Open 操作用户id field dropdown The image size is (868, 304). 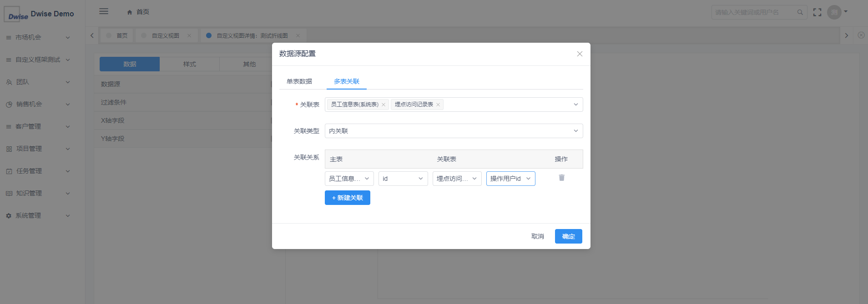[510, 179]
